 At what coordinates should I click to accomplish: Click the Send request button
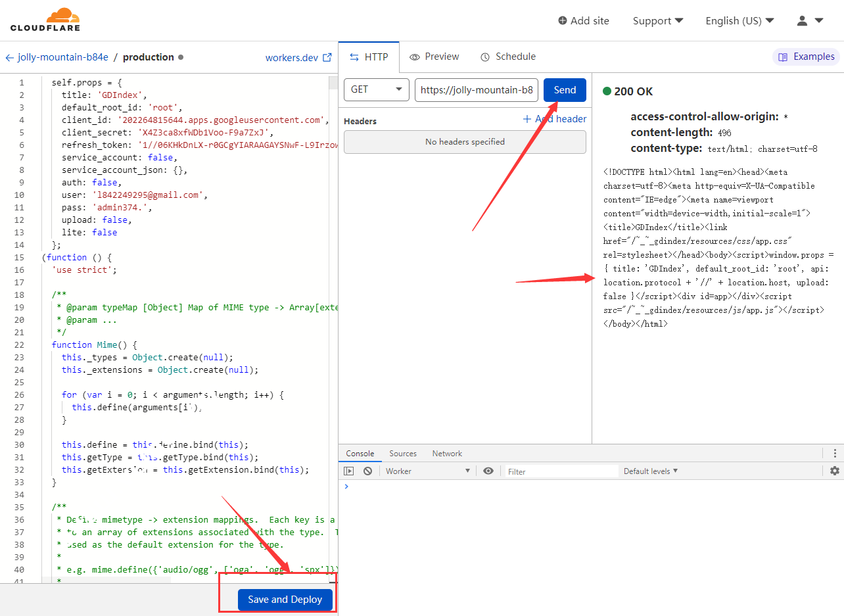pyautogui.click(x=565, y=90)
